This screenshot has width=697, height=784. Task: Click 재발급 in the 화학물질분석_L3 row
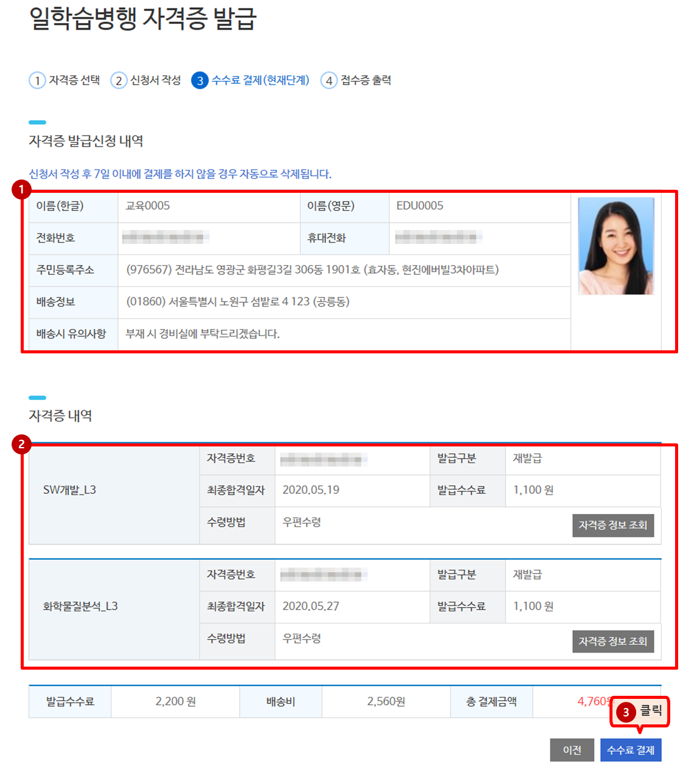tap(527, 574)
